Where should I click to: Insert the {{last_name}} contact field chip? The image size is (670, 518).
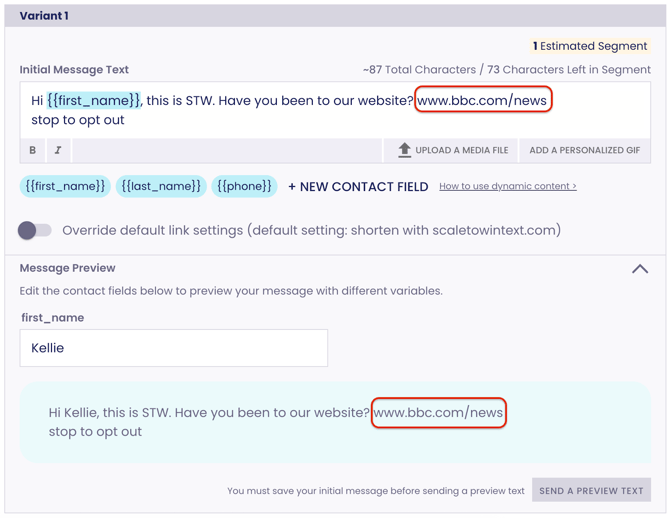[x=161, y=186]
